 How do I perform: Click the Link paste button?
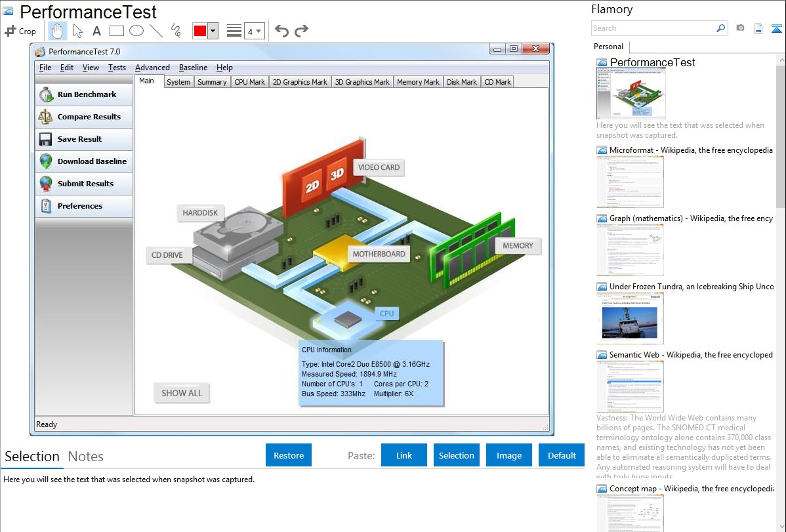(x=404, y=455)
